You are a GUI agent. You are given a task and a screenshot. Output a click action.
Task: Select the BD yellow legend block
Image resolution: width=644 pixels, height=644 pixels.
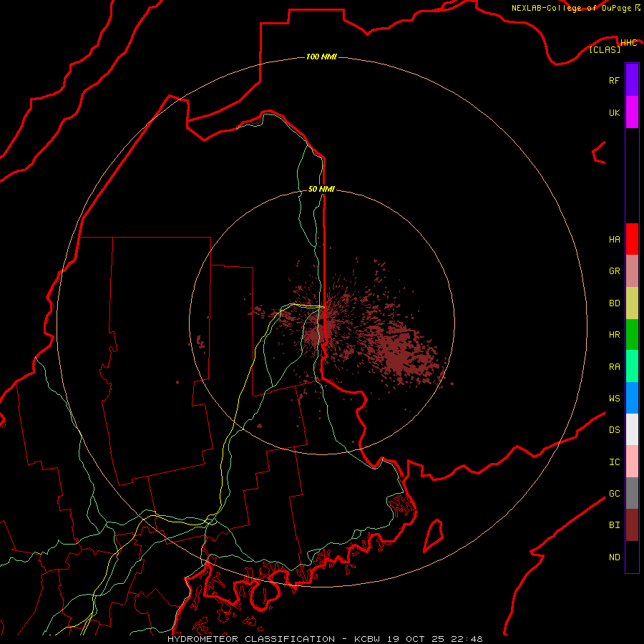point(632,303)
